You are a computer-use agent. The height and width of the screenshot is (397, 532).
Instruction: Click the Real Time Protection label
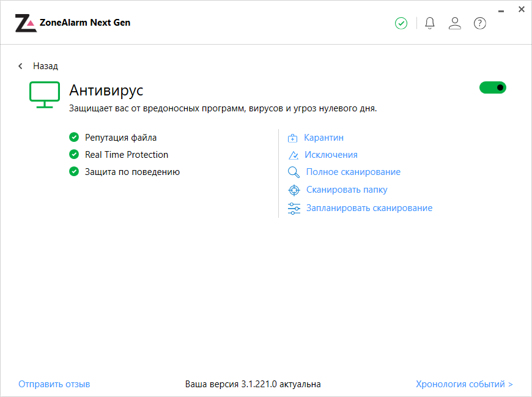[127, 155]
